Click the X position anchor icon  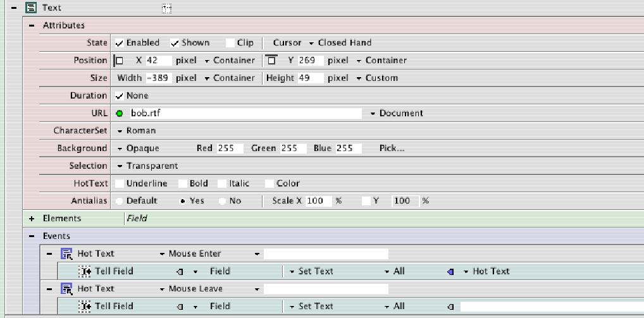point(120,61)
